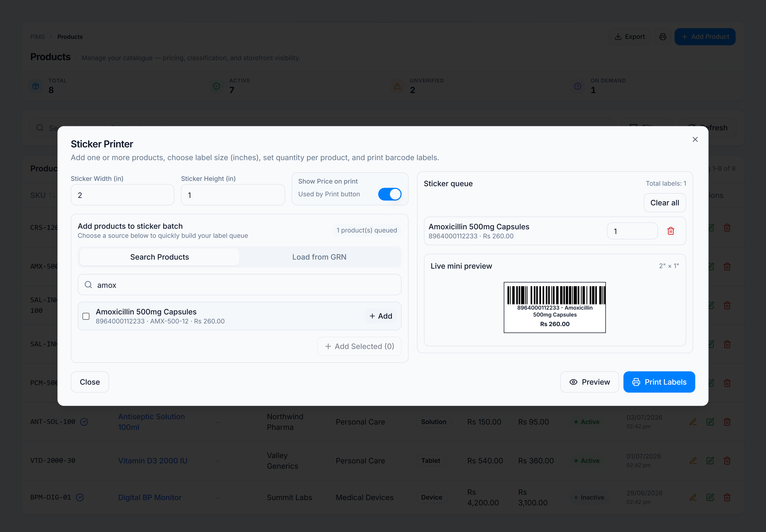Click pencil edit icon for Vitamin D3 row
The height and width of the screenshot is (532, 766).
click(x=693, y=461)
